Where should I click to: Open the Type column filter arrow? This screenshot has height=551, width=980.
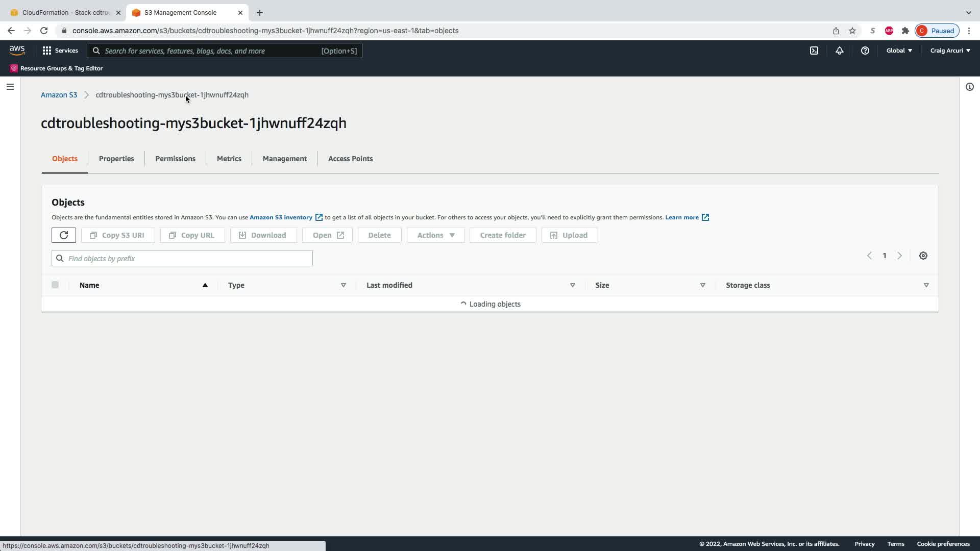[344, 285]
